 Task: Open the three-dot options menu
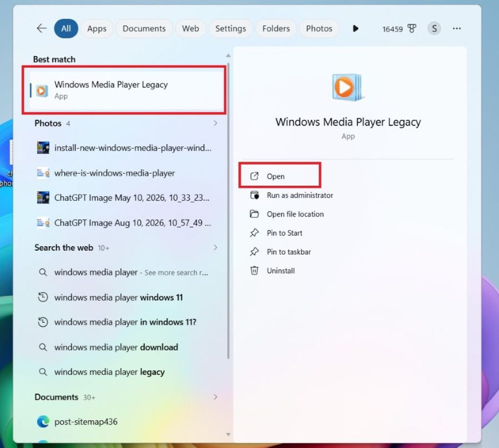[457, 29]
